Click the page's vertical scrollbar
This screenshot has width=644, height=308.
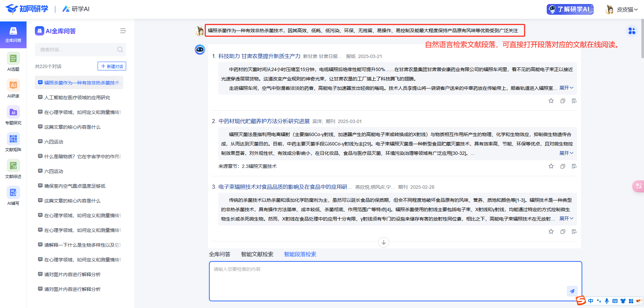[x=642, y=40]
